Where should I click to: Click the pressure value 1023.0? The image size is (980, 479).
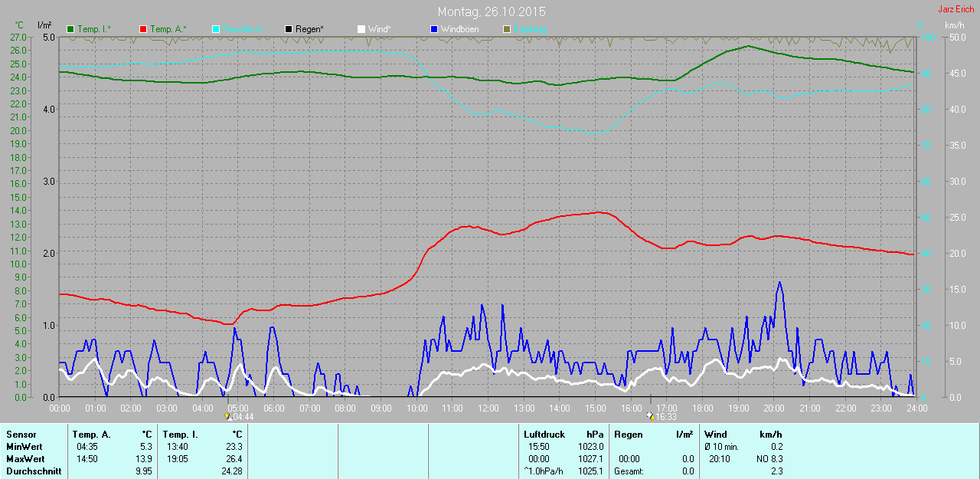[x=591, y=446]
